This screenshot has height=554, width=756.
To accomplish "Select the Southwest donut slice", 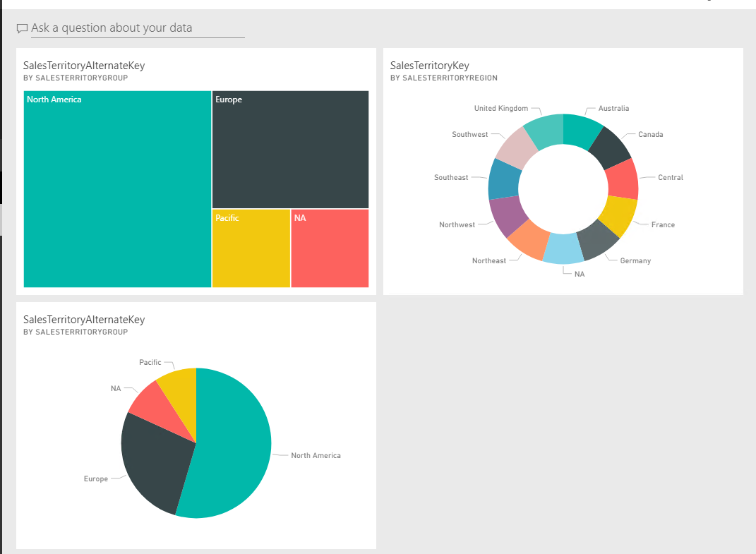I will [517, 147].
